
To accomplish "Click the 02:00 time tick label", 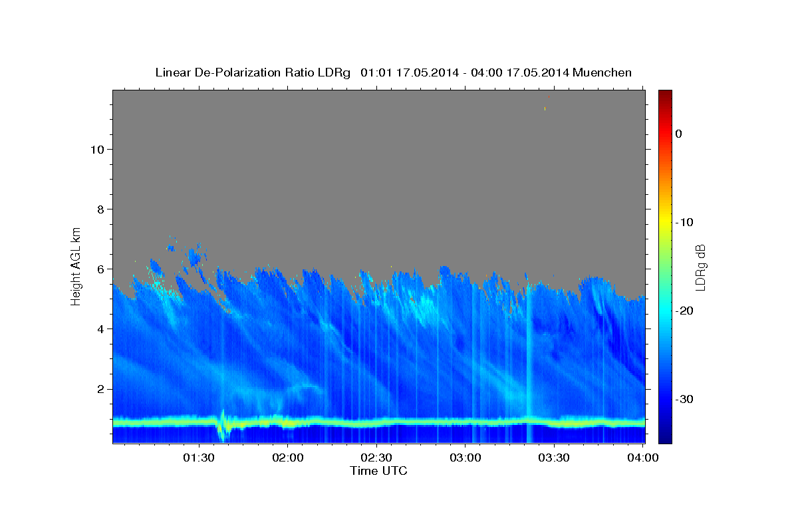I will pyautogui.click(x=288, y=458).
